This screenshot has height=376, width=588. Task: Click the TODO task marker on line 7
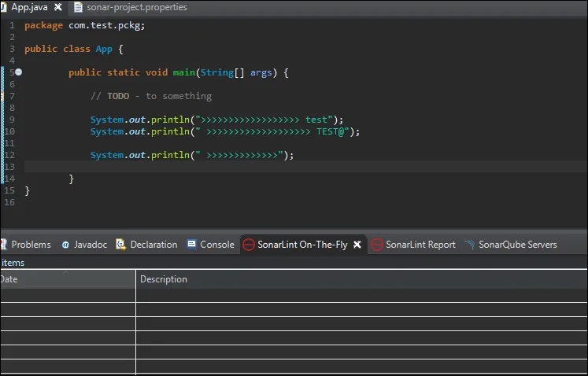2,96
